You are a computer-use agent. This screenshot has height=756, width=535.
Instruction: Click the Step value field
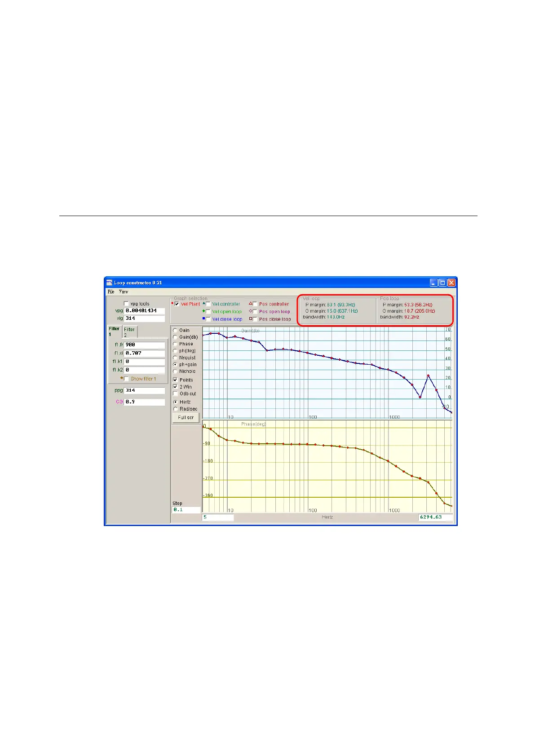(x=186, y=510)
